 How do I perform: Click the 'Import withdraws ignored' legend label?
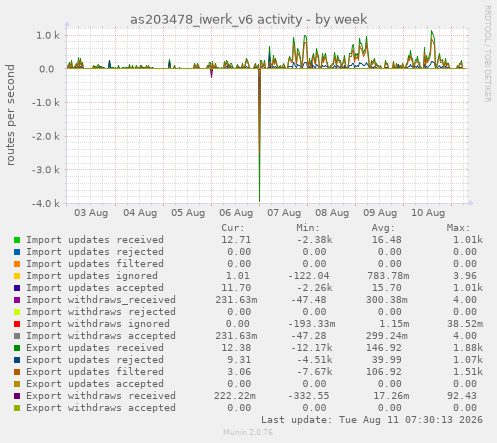[x=98, y=324]
